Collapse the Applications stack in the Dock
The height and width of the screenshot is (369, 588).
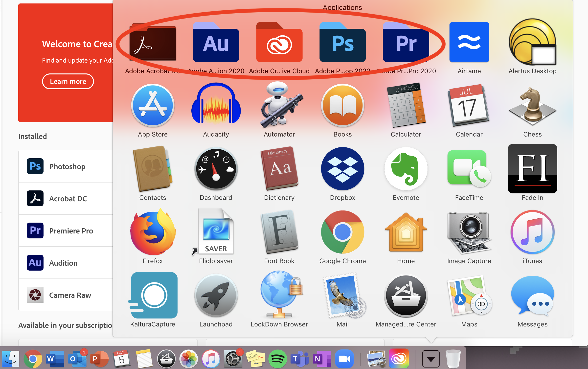pyautogui.click(x=431, y=359)
